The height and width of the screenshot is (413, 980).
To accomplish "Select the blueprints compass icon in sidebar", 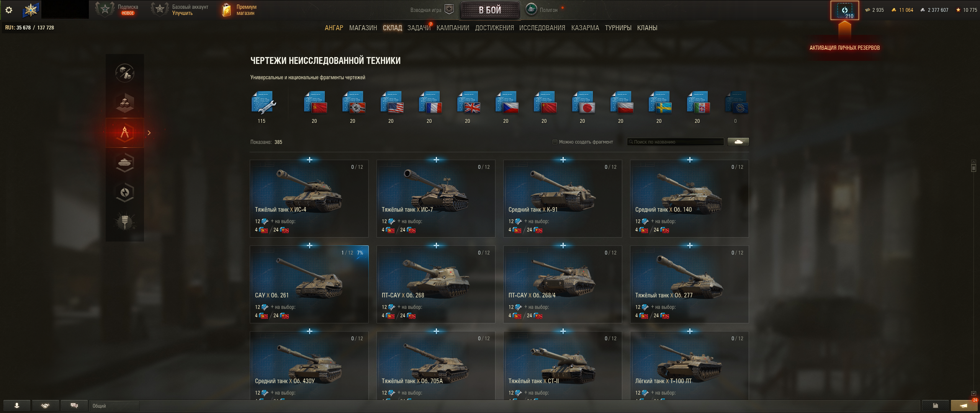I will [125, 133].
